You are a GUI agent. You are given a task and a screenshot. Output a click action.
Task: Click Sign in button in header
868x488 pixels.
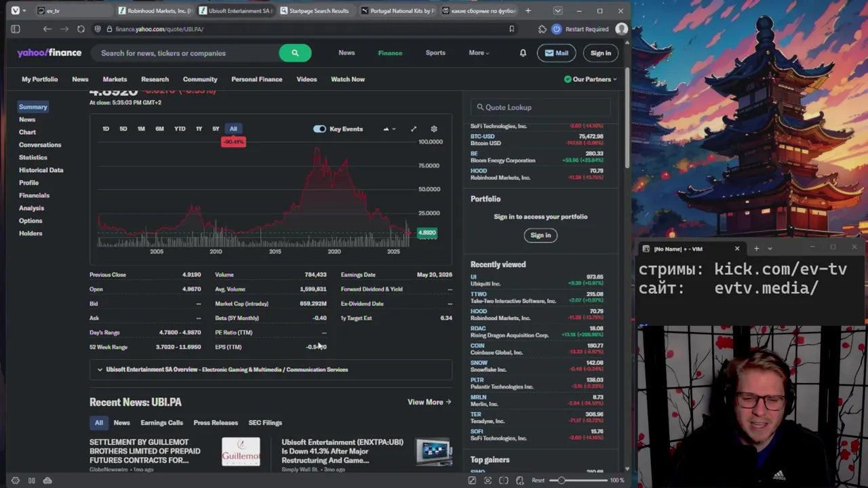[600, 53]
